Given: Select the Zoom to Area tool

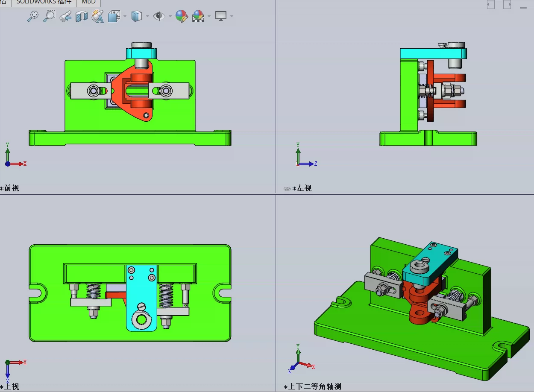Looking at the screenshot, I should pyautogui.click(x=49, y=16).
